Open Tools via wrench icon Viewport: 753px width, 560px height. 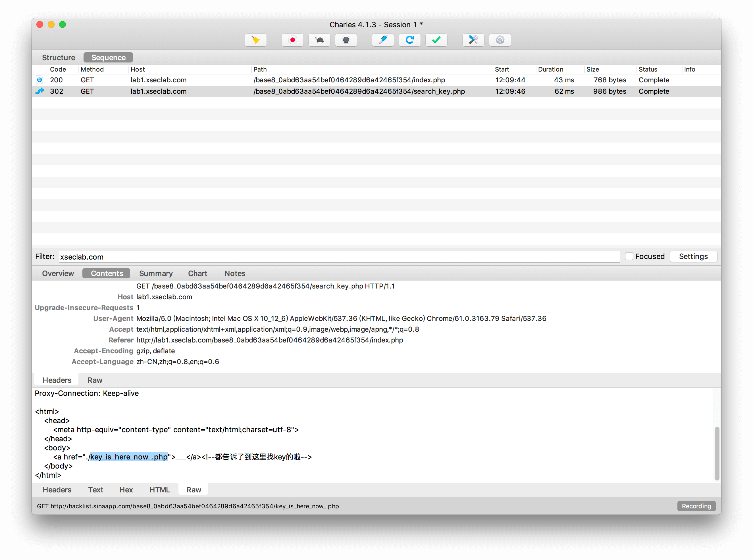(x=473, y=40)
